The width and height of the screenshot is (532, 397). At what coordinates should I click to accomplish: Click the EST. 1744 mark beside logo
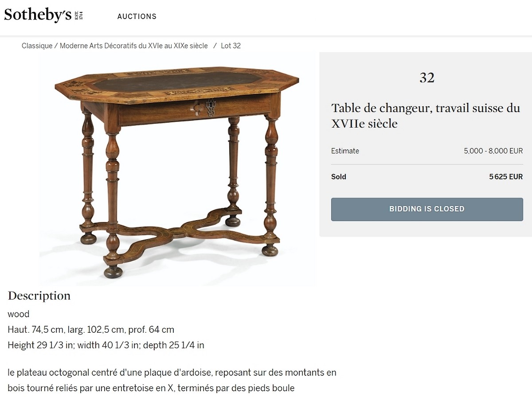point(80,16)
